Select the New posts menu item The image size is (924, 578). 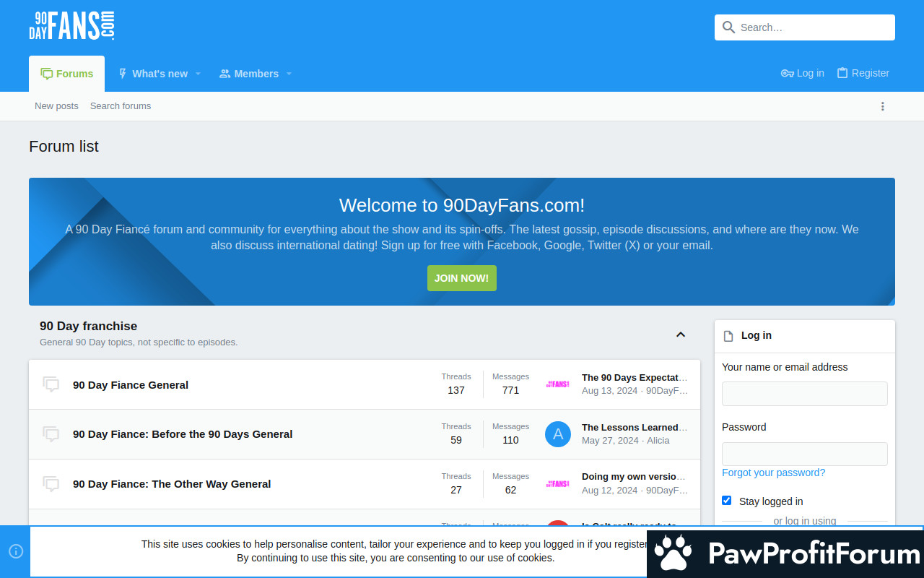[x=56, y=106]
